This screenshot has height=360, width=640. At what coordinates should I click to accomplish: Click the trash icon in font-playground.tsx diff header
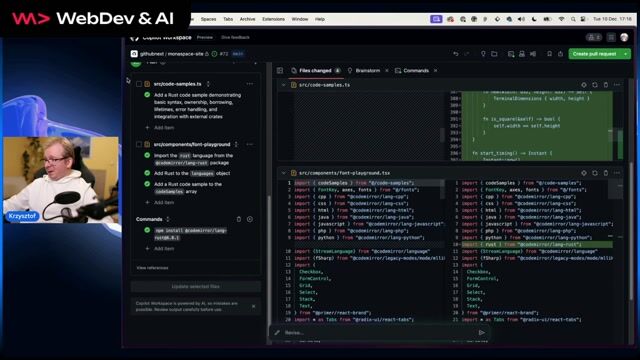pyautogui.click(x=606, y=173)
